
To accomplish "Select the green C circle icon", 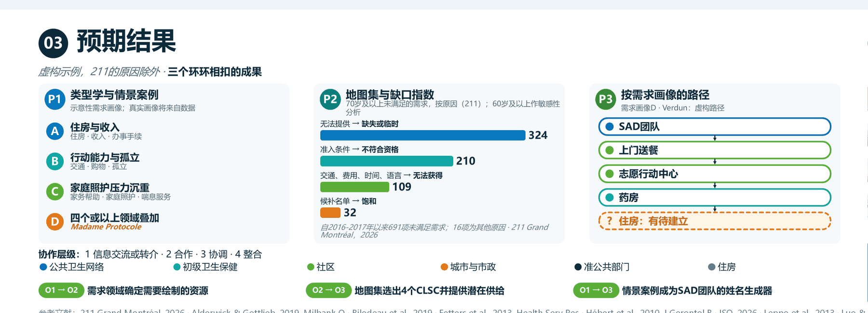I will click(x=55, y=191).
